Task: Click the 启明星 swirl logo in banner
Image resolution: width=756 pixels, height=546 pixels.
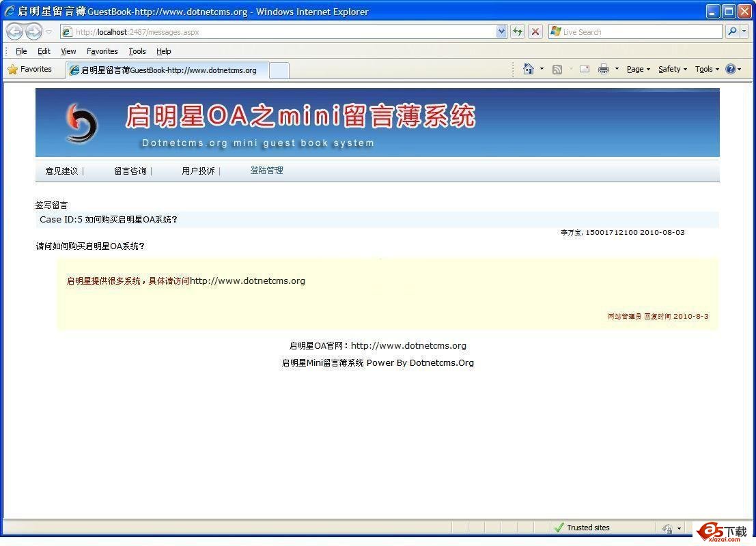Action: tap(81, 123)
